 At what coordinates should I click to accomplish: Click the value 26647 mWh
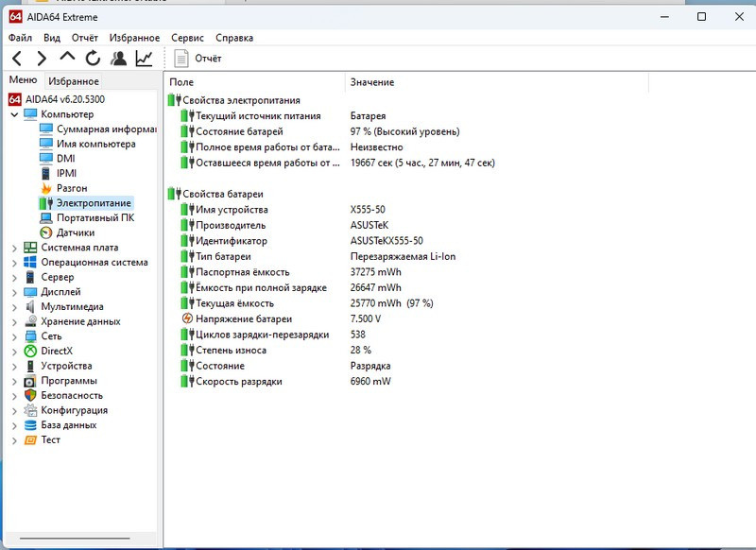[x=375, y=288]
